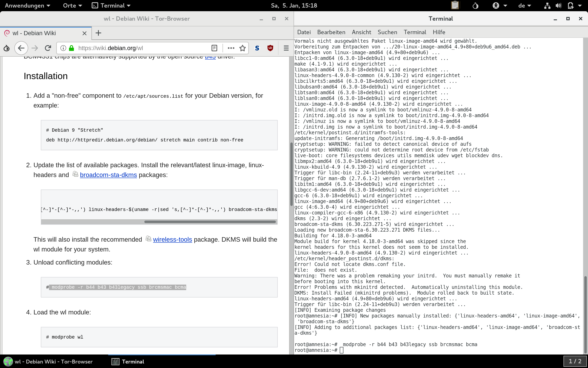Click the '# modprobe wl' code line
This screenshot has width=588, height=368.
[x=65, y=337]
